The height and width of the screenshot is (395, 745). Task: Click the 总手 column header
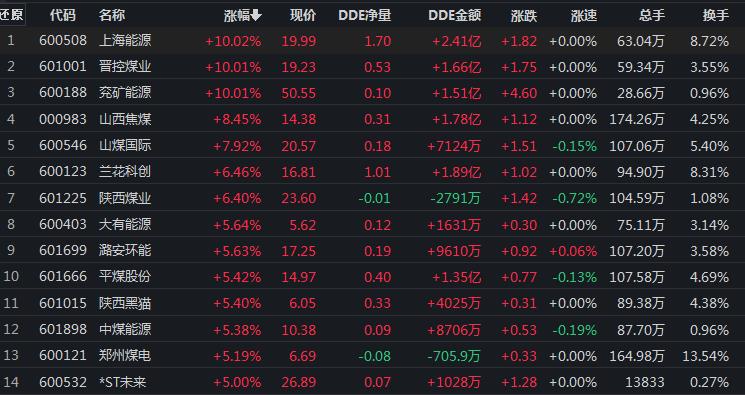[x=651, y=15]
